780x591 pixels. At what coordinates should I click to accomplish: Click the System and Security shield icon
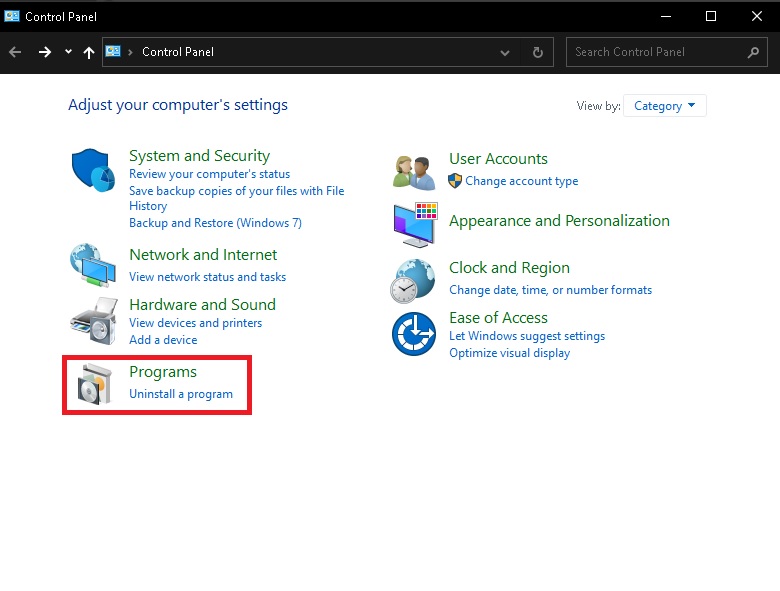click(x=94, y=170)
